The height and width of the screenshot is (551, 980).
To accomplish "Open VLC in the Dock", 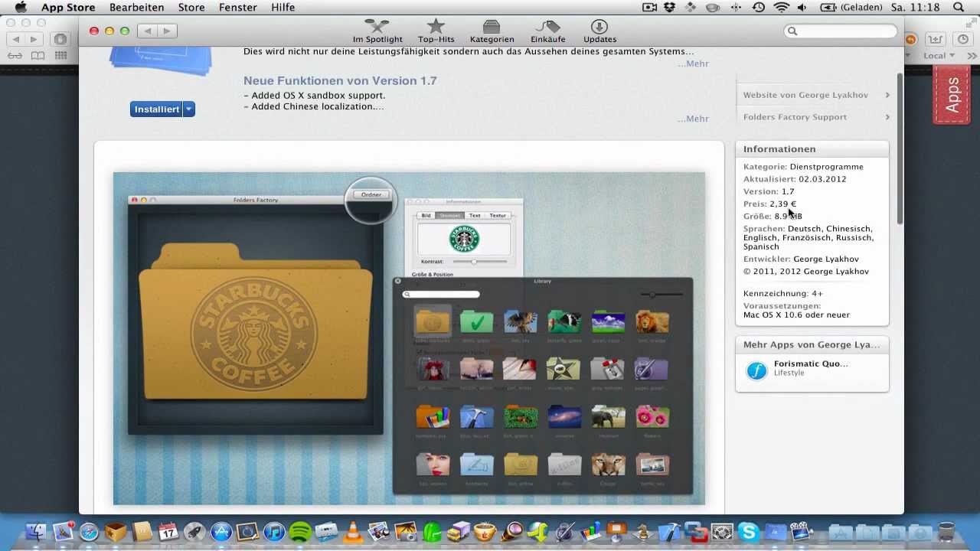I will [x=353, y=531].
